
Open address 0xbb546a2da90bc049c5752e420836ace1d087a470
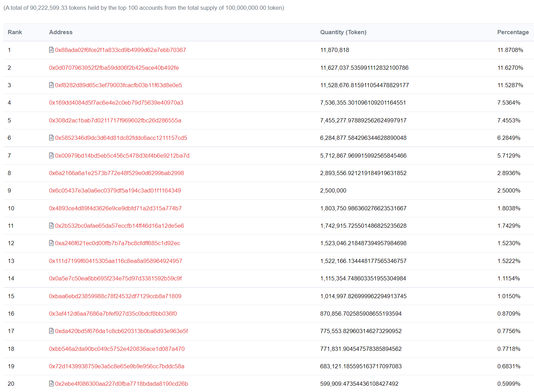click(117, 349)
